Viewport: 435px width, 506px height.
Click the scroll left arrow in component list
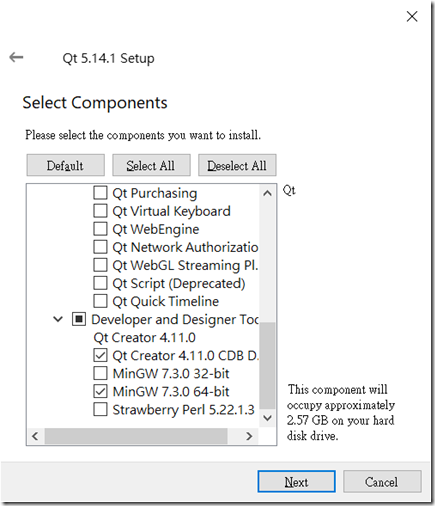[x=35, y=436]
